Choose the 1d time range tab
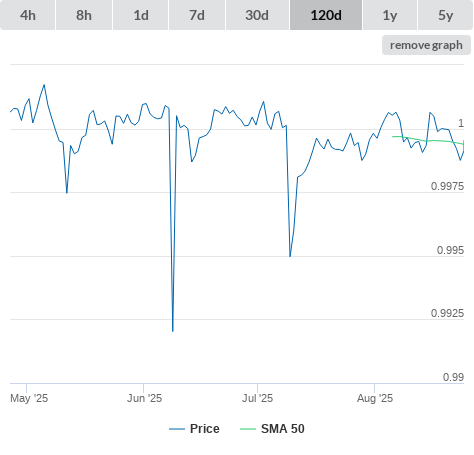This screenshot has width=474, height=455. coord(141,15)
